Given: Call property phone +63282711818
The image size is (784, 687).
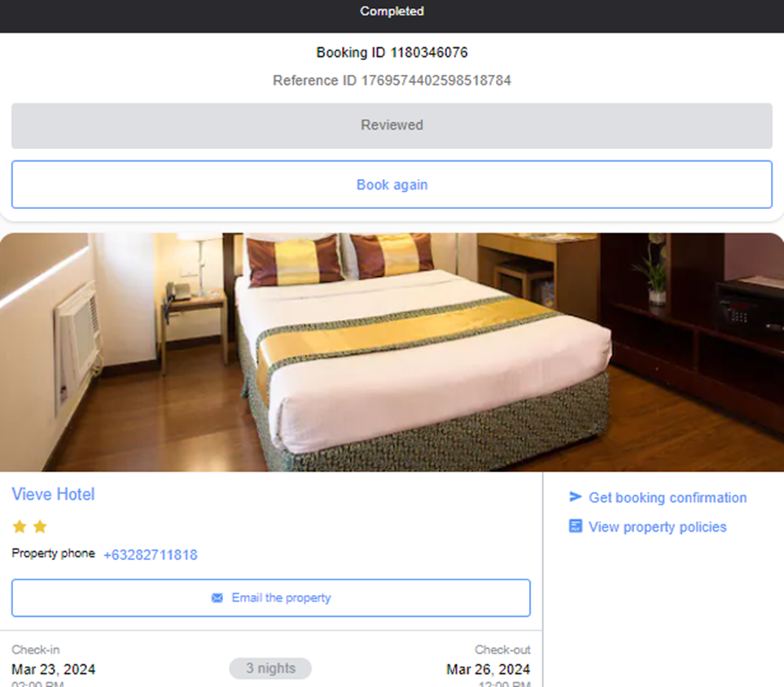Looking at the screenshot, I should tap(151, 555).
